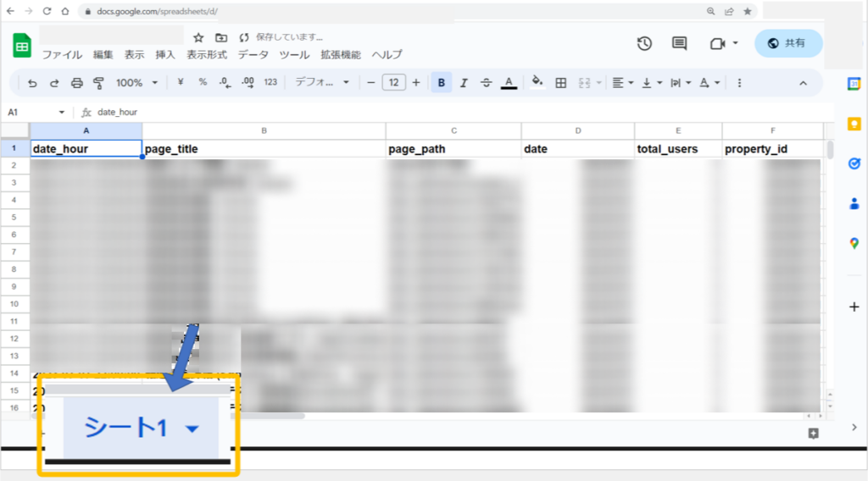Click the font size input field
This screenshot has height=481, width=868.
coord(393,83)
